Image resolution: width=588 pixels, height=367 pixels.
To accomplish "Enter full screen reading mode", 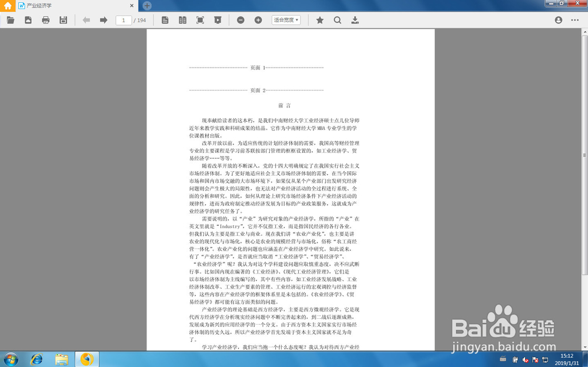I will (x=200, y=19).
